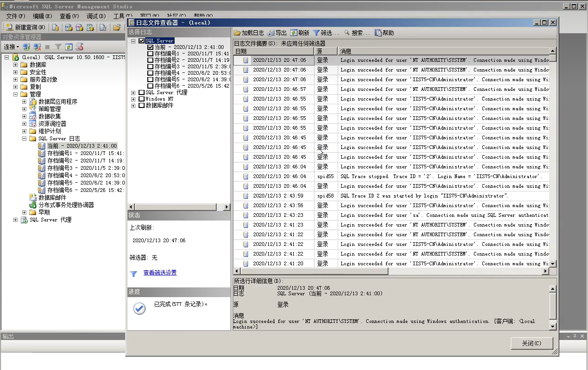Click the 帮助 button in log viewer toolbar
Image resolution: width=588 pixels, height=370 pixels.
coord(384,33)
